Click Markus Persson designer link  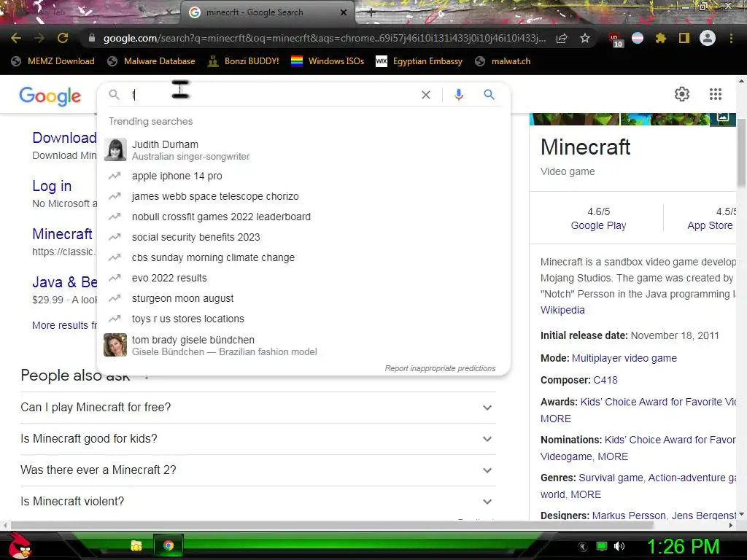pos(629,516)
